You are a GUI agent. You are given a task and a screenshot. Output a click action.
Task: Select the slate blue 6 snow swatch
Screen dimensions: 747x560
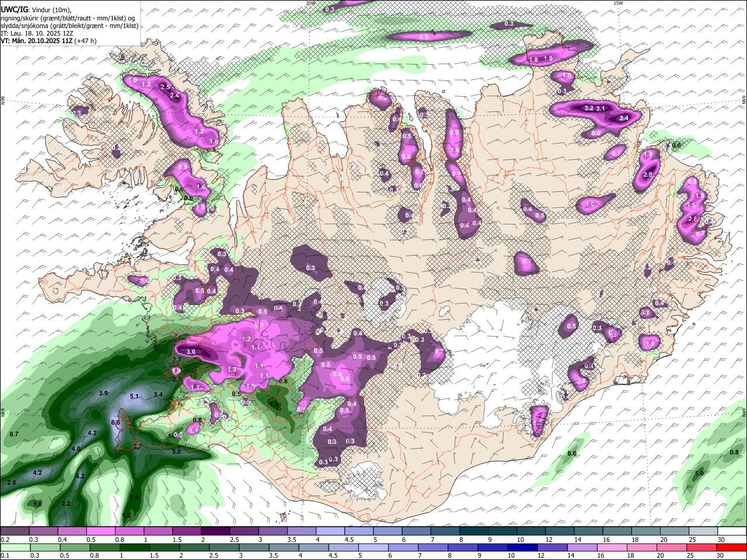click(416, 531)
